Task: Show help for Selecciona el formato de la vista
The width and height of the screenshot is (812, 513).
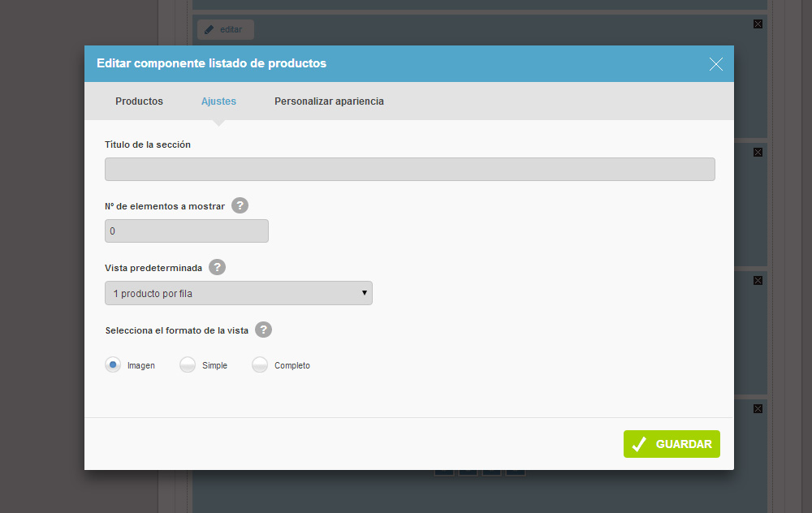Action: click(x=264, y=330)
